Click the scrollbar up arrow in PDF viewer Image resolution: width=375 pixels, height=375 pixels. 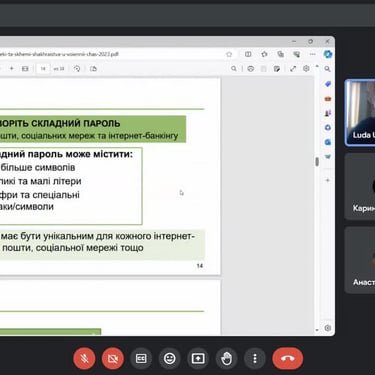[x=317, y=67]
